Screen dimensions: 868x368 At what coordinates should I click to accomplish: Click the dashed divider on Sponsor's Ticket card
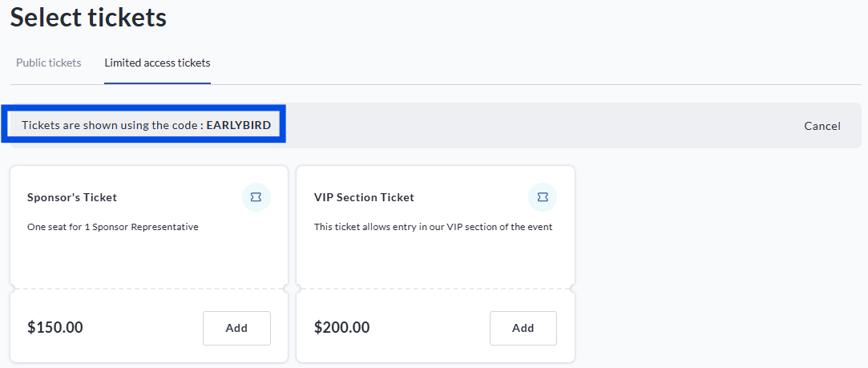[x=149, y=289]
